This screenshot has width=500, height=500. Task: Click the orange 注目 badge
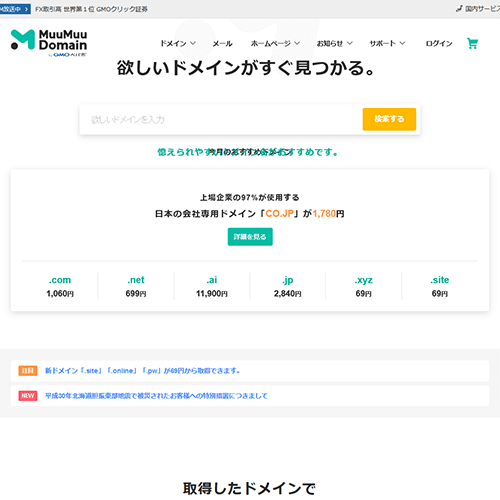(x=28, y=370)
